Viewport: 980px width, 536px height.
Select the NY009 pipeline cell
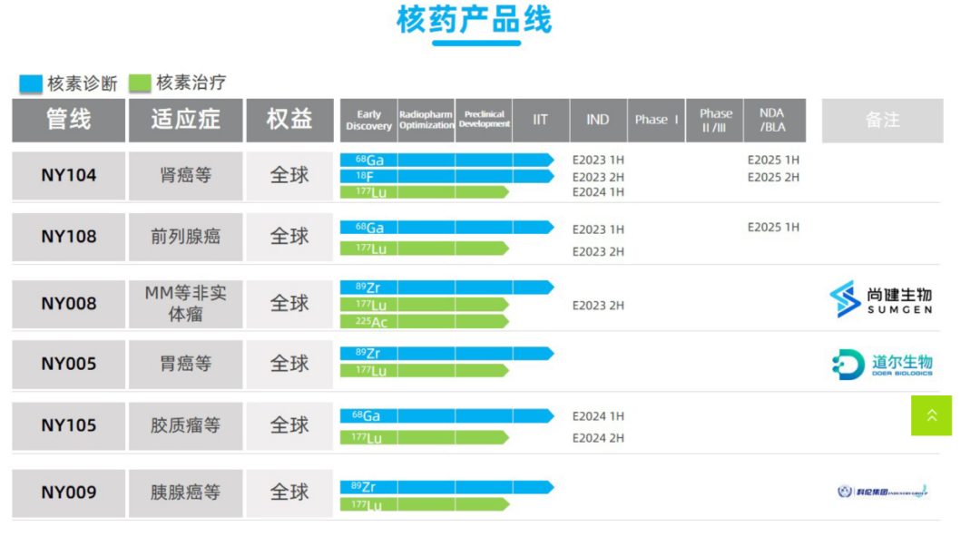click(69, 492)
